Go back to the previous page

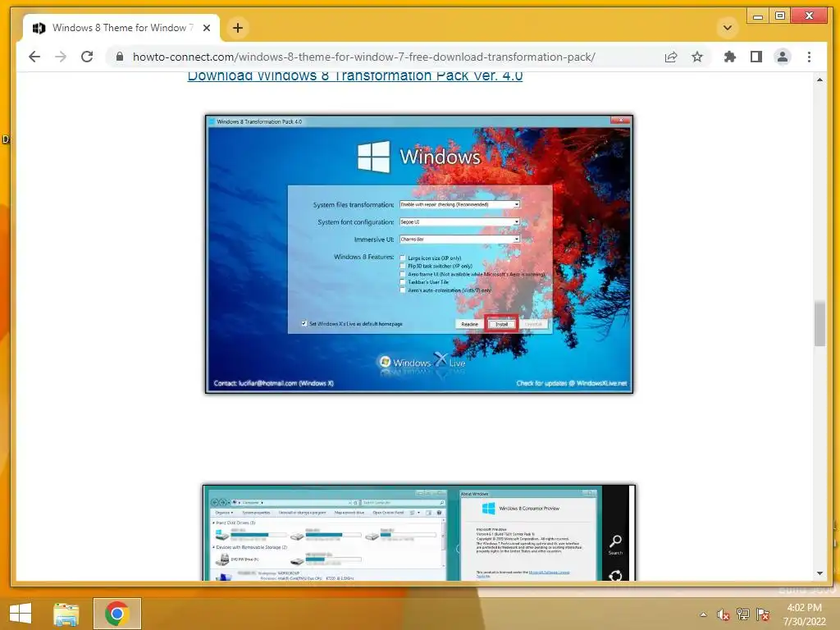coord(34,57)
